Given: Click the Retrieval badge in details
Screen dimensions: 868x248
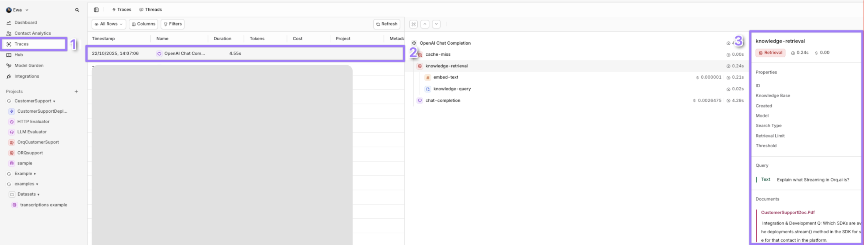Looking at the screenshot, I should [x=770, y=53].
